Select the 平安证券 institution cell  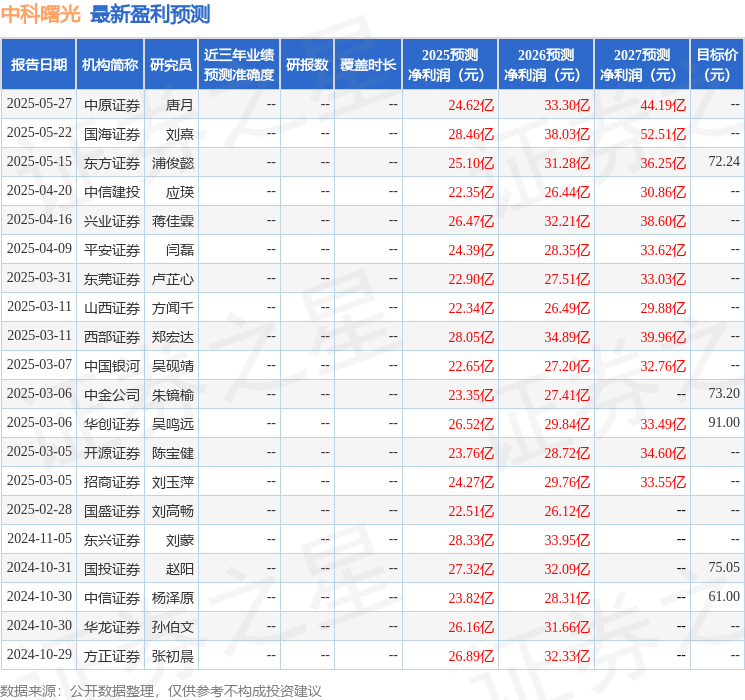click(x=112, y=250)
